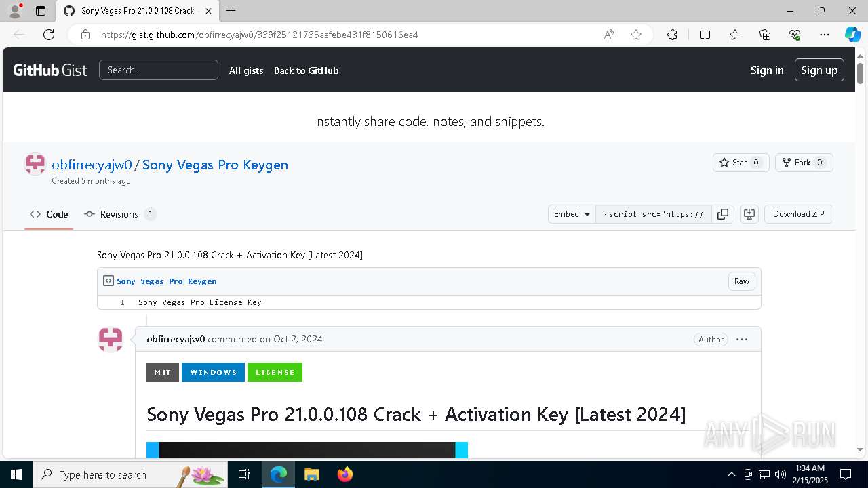
Task: Star this gist
Action: [741, 163]
